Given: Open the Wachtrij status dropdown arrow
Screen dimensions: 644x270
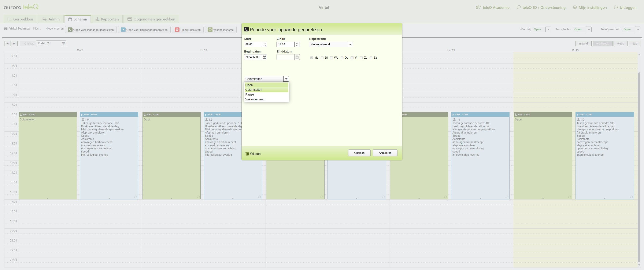Looking at the screenshot, I should 548,30.
